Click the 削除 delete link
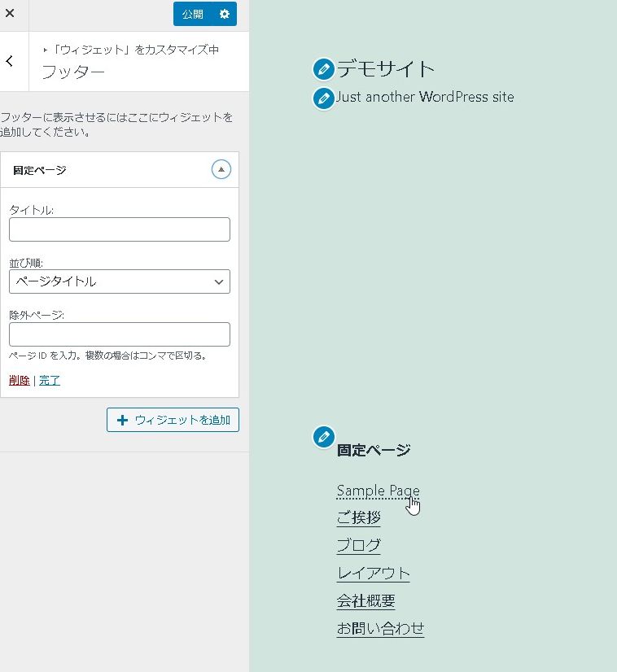Viewport: 617px width, 672px height. (x=19, y=380)
